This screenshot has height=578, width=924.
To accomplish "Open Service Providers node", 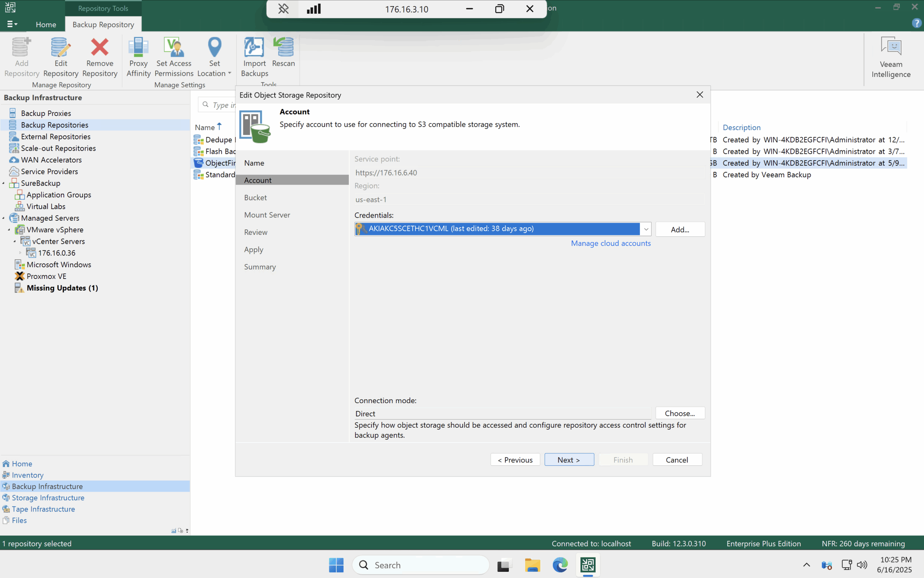I will (x=49, y=172).
